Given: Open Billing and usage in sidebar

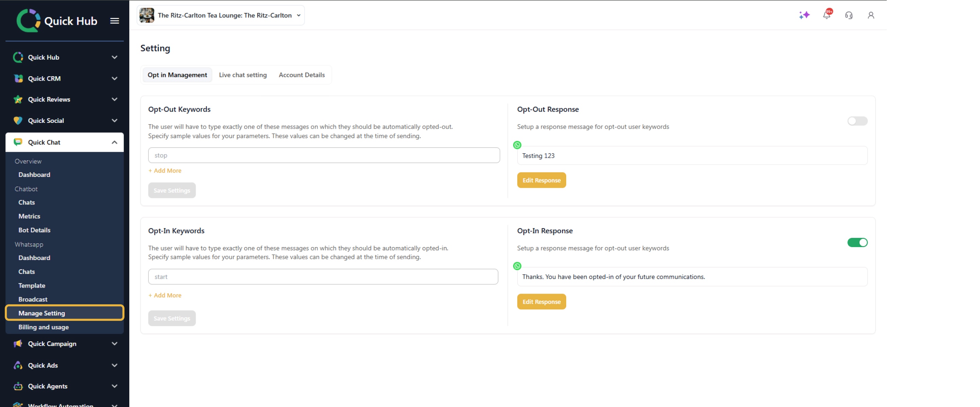Looking at the screenshot, I should coord(43,327).
